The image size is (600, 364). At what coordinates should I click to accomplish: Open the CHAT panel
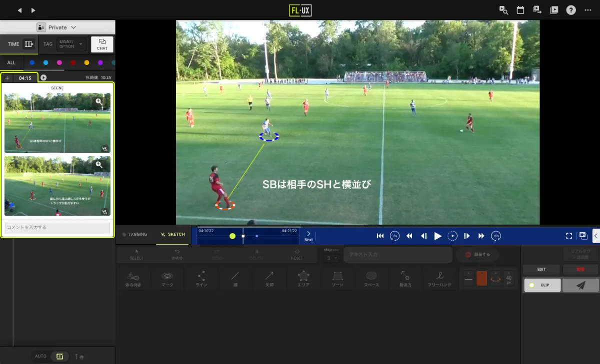(x=102, y=44)
